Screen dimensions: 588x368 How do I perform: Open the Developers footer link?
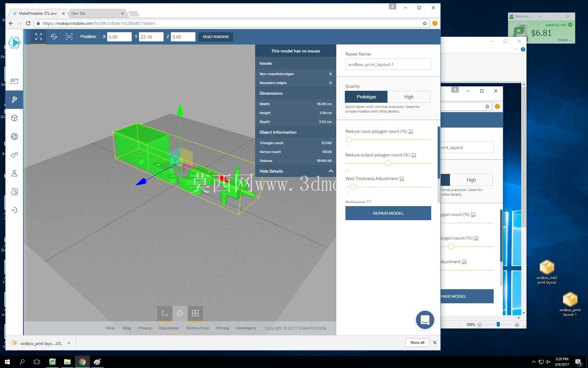pos(246,328)
